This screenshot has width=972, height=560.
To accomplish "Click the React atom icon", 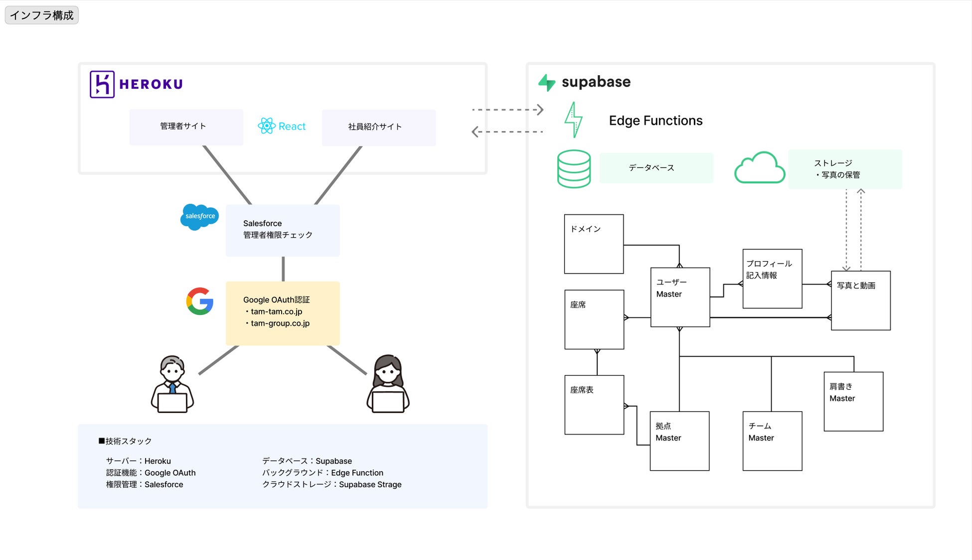I will (x=267, y=126).
